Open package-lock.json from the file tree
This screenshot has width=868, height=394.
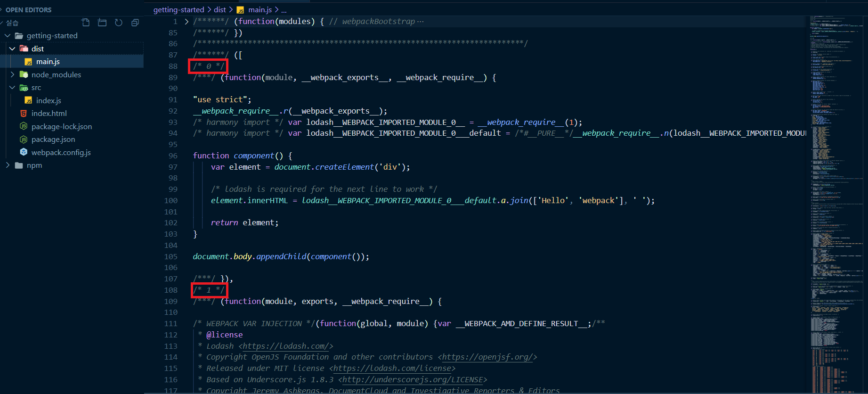tap(61, 126)
